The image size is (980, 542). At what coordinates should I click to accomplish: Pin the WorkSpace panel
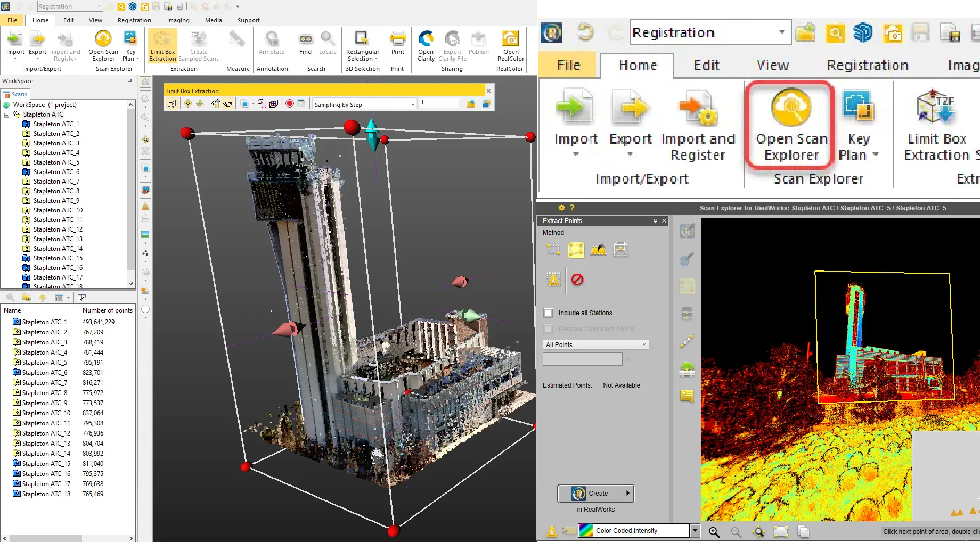pos(129,80)
